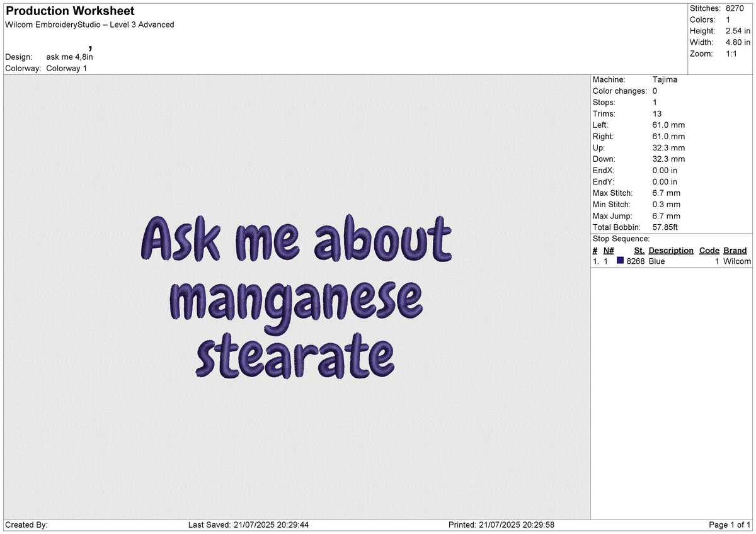Image resolution: width=756 pixels, height=534 pixels.
Task: Click the Zoom value 1:1
Action: [733, 54]
